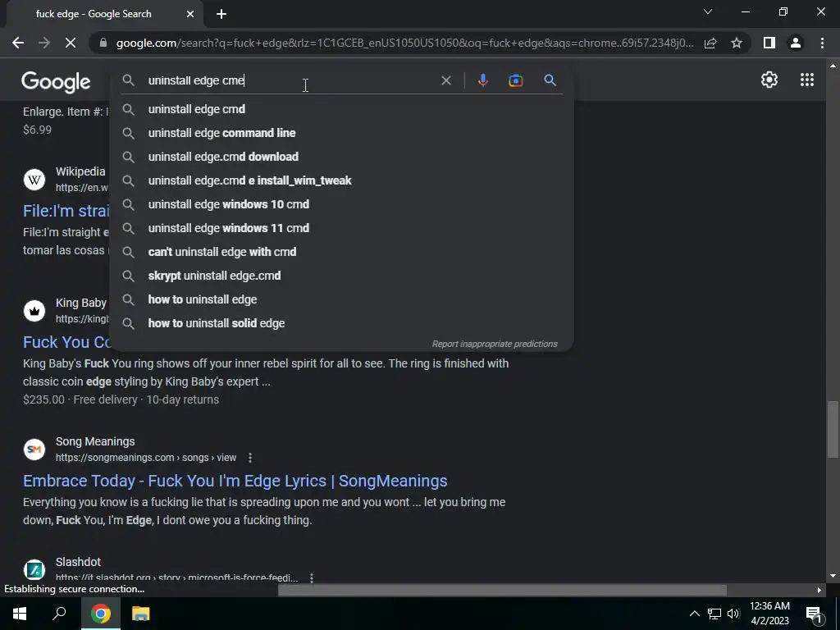This screenshot has height=630, width=840.
Task: Open the volume tray icon
Action: (x=733, y=614)
